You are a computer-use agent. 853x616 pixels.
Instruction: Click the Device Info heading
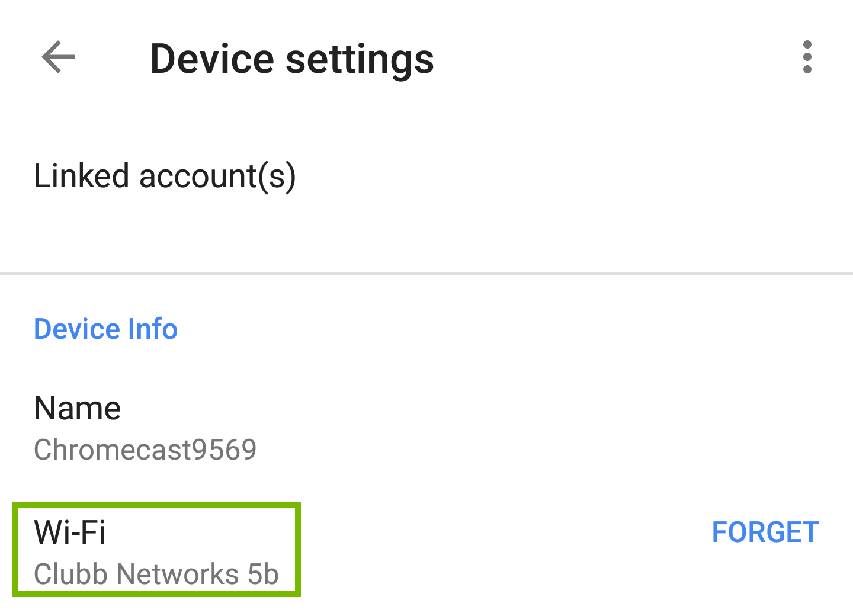(x=105, y=329)
